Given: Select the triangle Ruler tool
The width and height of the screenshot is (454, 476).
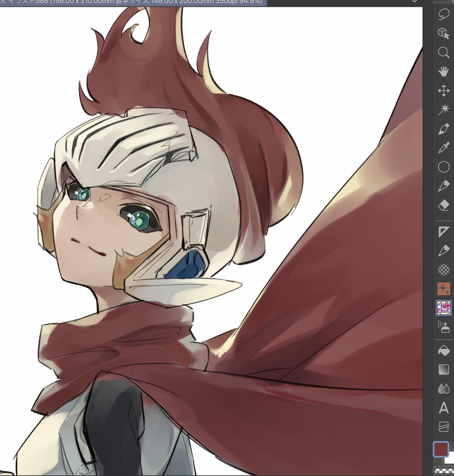Looking at the screenshot, I should pyautogui.click(x=443, y=232).
